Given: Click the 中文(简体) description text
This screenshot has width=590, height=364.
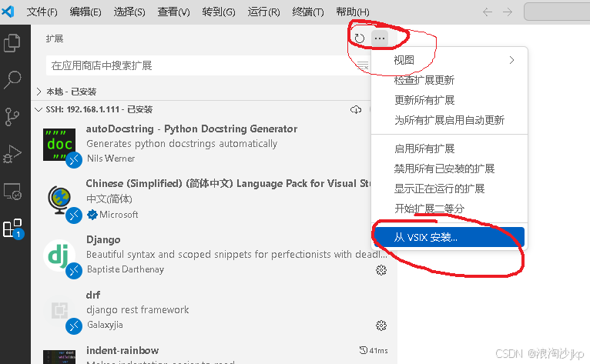Looking at the screenshot, I should click(109, 199).
